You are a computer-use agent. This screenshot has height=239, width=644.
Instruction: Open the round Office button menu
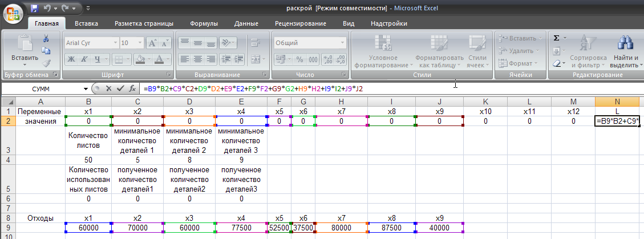coord(13,13)
